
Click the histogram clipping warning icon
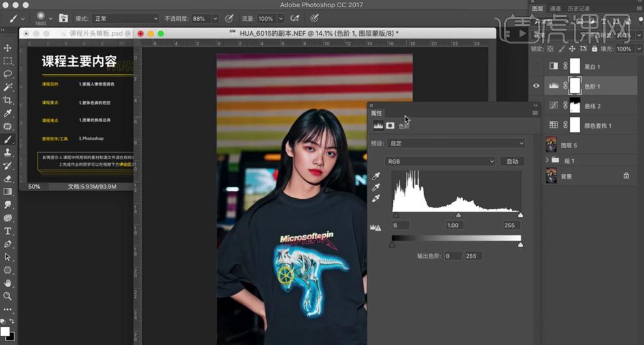tap(375, 227)
